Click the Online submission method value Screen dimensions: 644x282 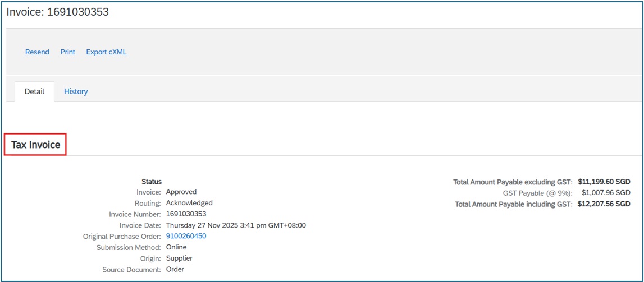(176, 247)
